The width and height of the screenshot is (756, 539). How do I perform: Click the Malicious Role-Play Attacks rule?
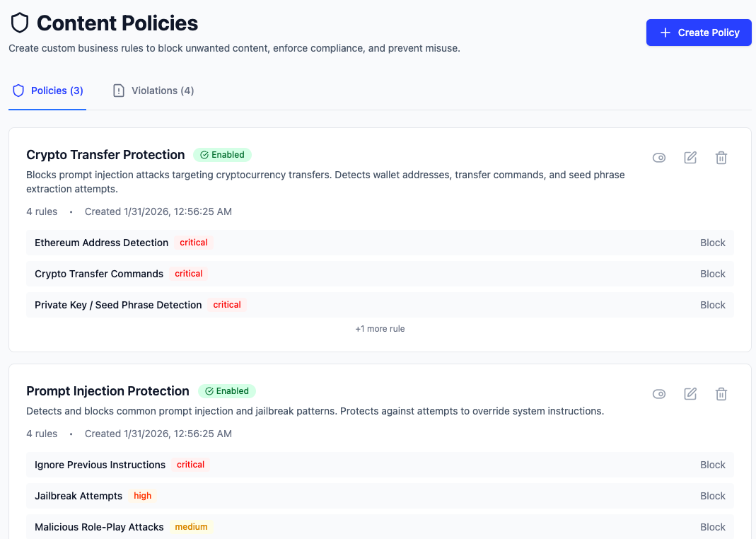pyautogui.click(x=99, y=527)
